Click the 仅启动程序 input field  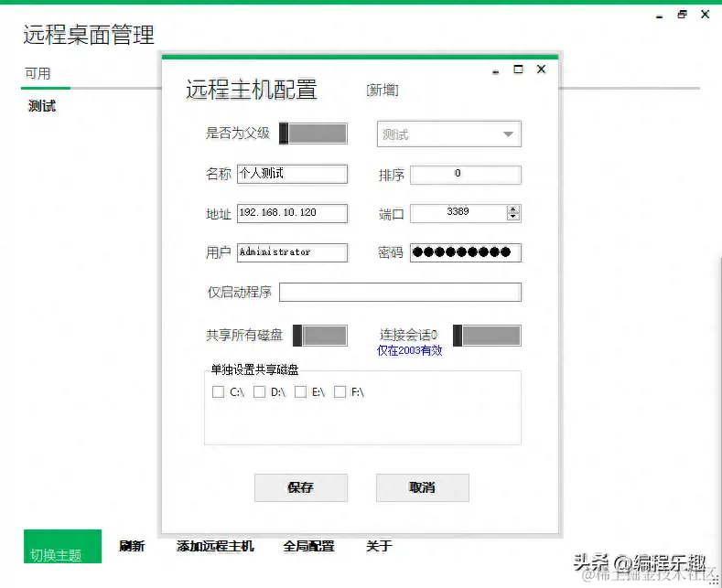pos(400,292)
